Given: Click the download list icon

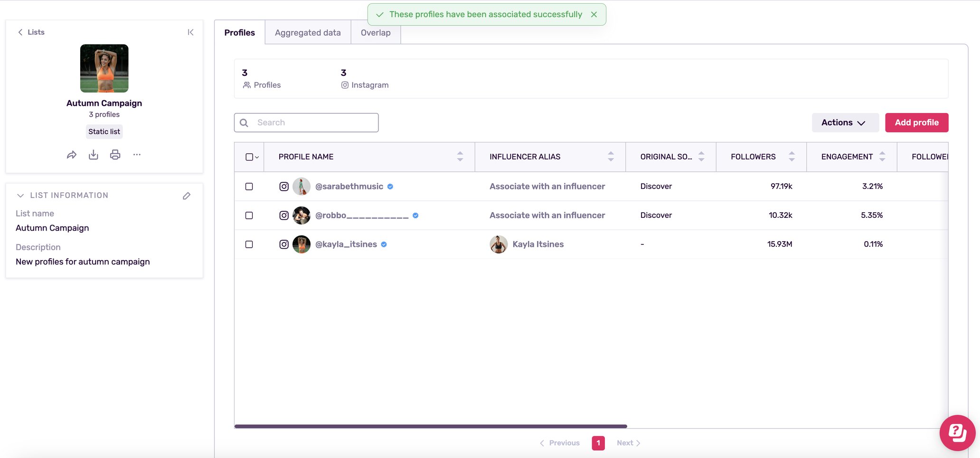Looking at the screenshot, I should coord(94,155).
